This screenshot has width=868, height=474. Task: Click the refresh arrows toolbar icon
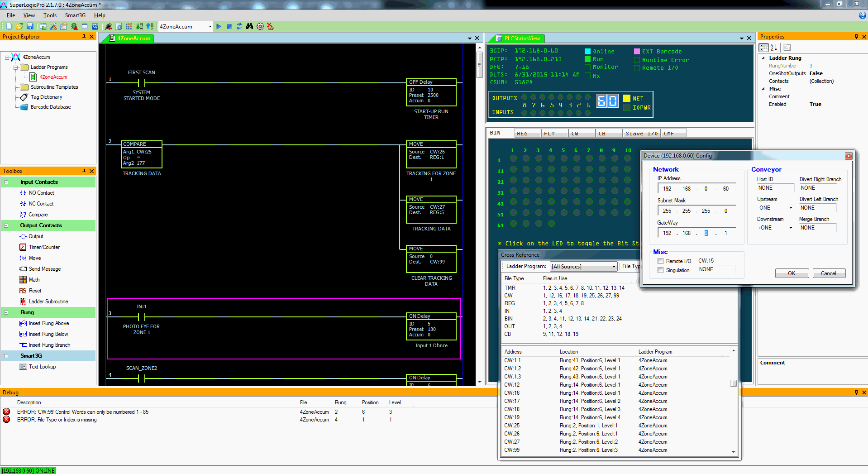coord(239,26)
